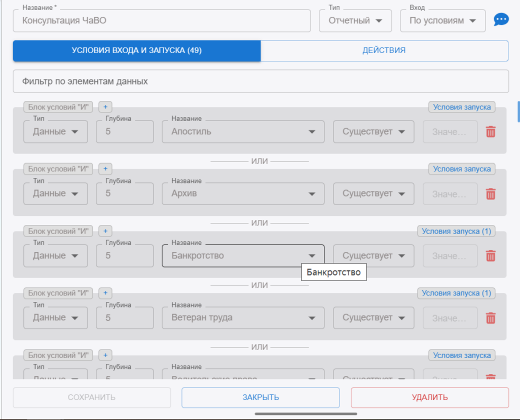Delete the Архив condition row
Viewport: 520px width, 420px height.
pos(490,194)
